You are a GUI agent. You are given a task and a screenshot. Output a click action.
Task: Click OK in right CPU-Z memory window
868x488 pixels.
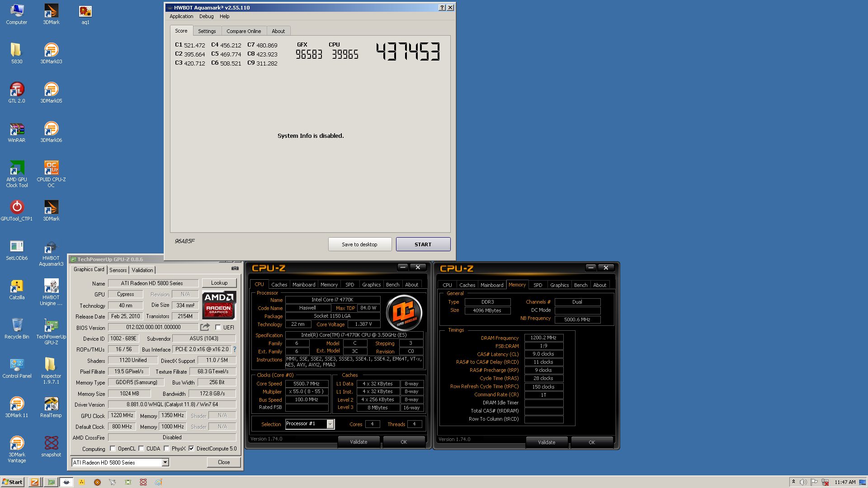click(x=592, y=442)
